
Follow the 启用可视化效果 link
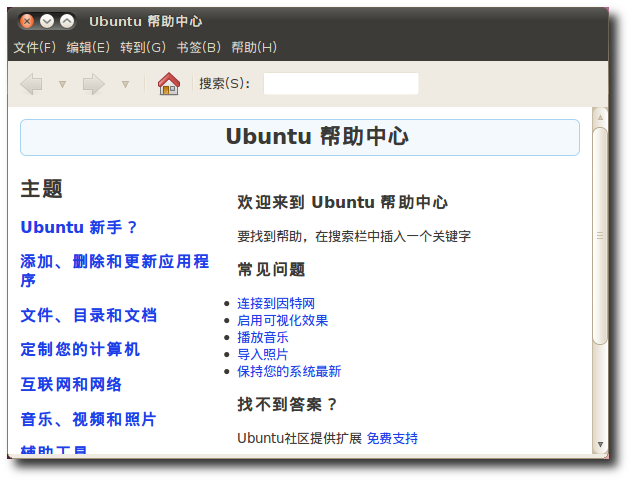click(x=283, y=320)
